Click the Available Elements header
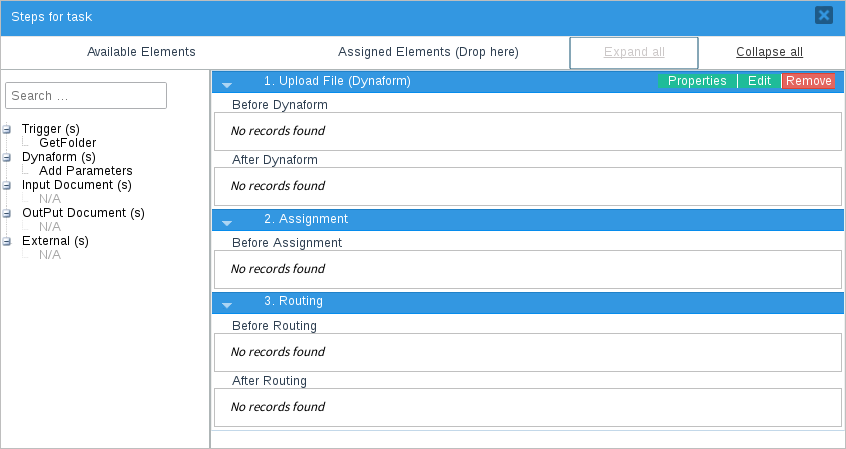The height and width of the screenshot is (449, 846). click(x=141, y=52)
